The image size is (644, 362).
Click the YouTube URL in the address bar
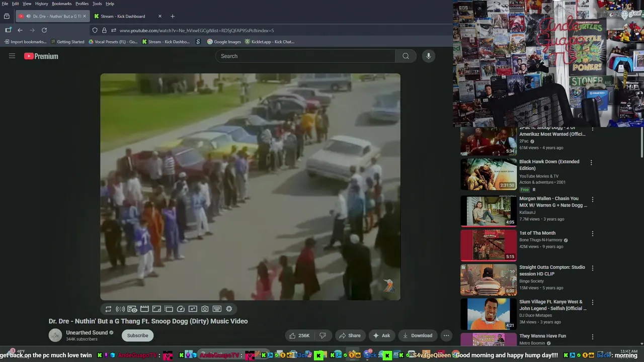click(x=197, y=31)
